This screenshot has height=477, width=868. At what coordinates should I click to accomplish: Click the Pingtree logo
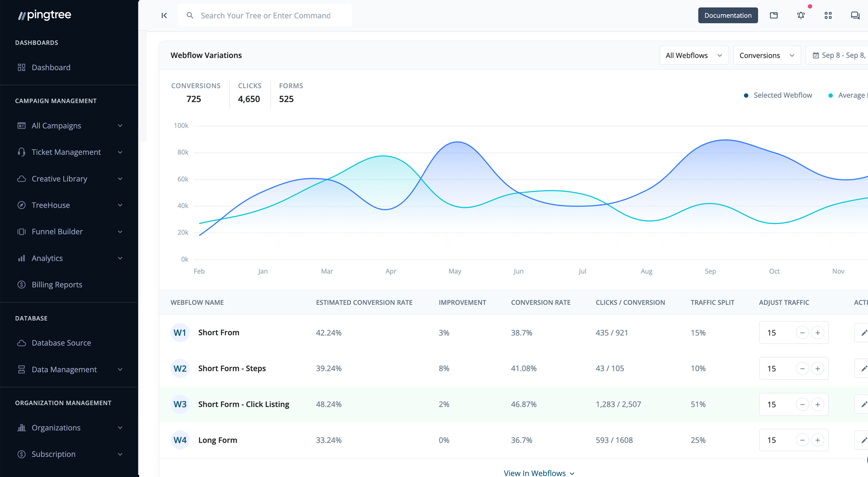click(45, 15)
